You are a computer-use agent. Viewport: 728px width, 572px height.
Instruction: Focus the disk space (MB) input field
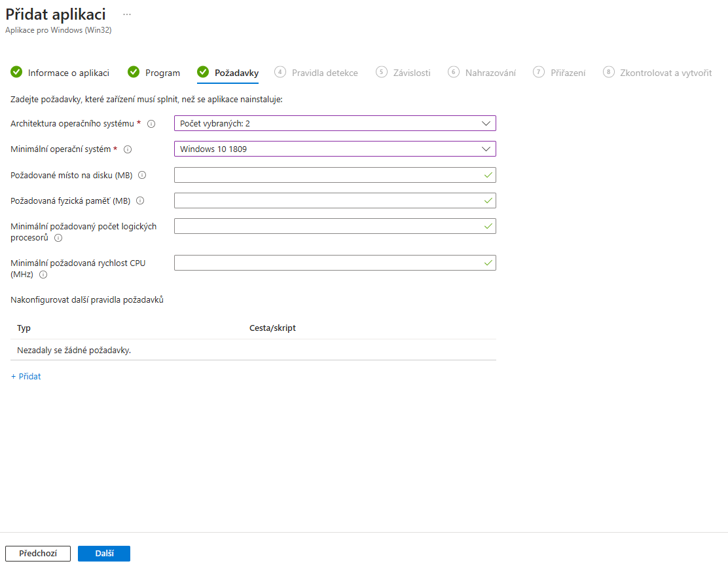tap(335, 175)
